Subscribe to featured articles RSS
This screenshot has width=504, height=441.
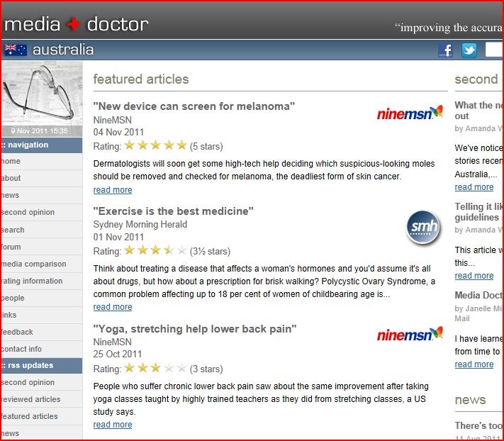[x=41, y=416]
